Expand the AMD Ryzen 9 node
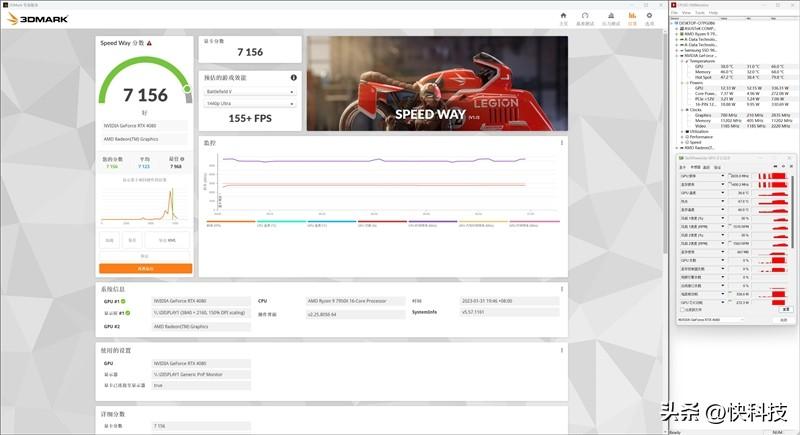The height and width of the screenshot is (435, 800). [x=677, y=34]
